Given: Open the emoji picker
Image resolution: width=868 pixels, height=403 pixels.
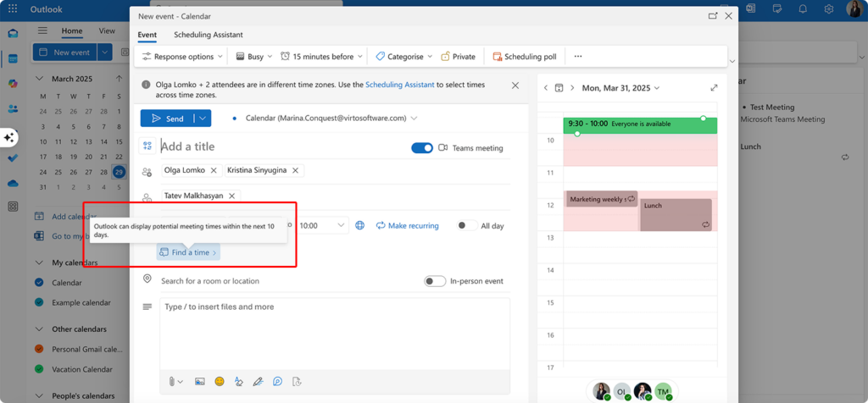Looking at the screenshot, I should tap(220, 382).
